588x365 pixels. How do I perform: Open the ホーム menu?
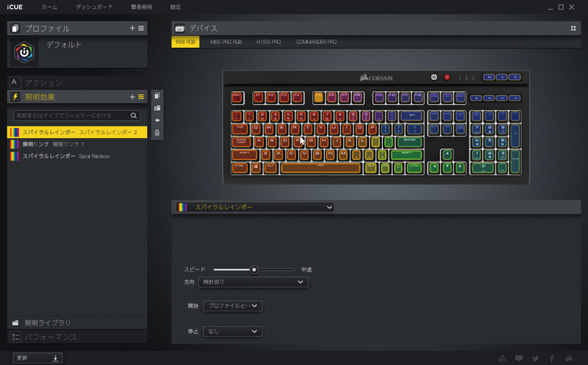[49, 7]
